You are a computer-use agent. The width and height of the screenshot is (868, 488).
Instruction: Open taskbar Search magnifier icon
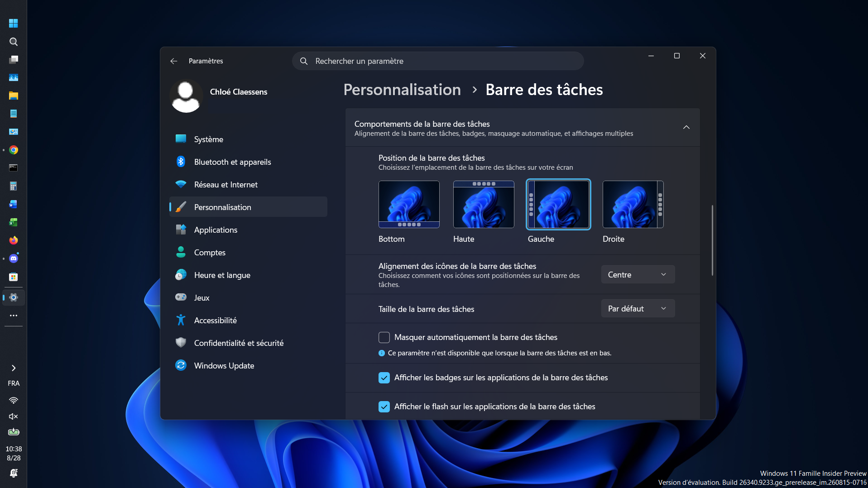(x=14, y=42)
